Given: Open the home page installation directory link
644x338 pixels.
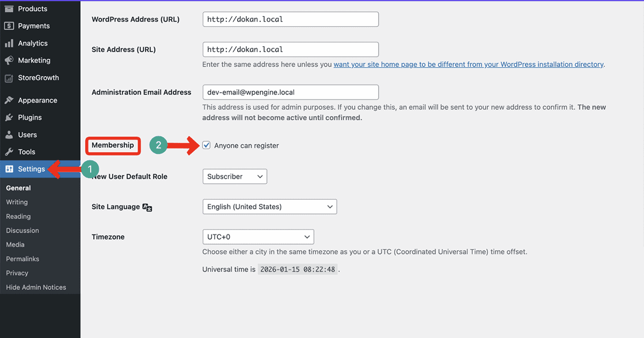Looking at the screenshot, I should click(x=469, y=64).
